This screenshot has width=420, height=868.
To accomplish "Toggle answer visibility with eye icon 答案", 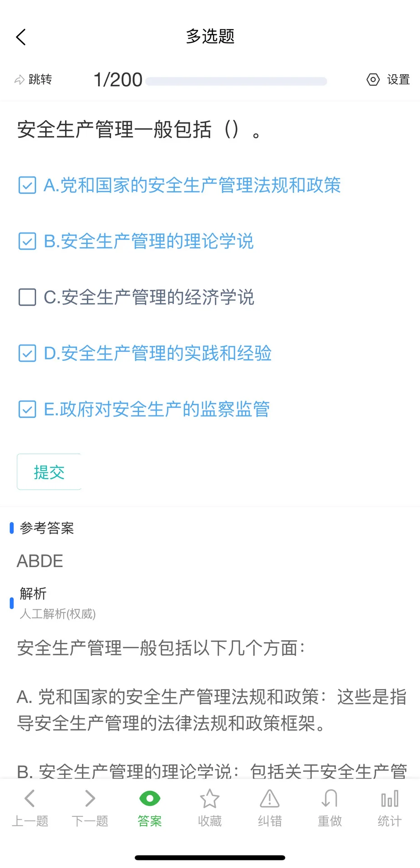I will coord(150,808).
